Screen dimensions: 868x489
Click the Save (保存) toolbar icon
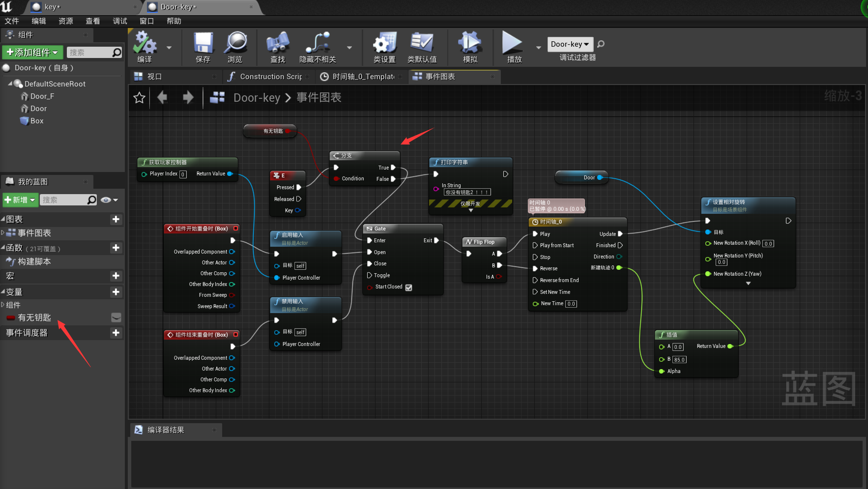click(203, 43)
